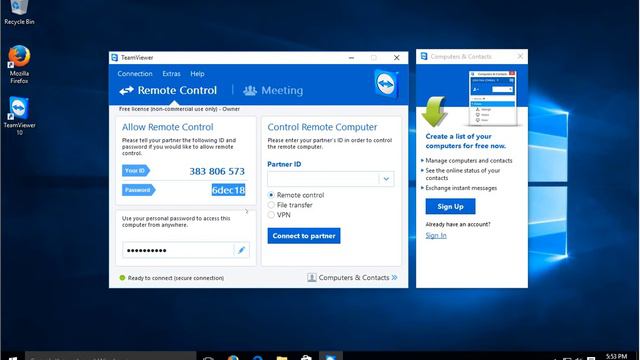The width and height of the screenshot is (640, 360).
Task: Close the TeamViewer main window
Action: [396, 58]
